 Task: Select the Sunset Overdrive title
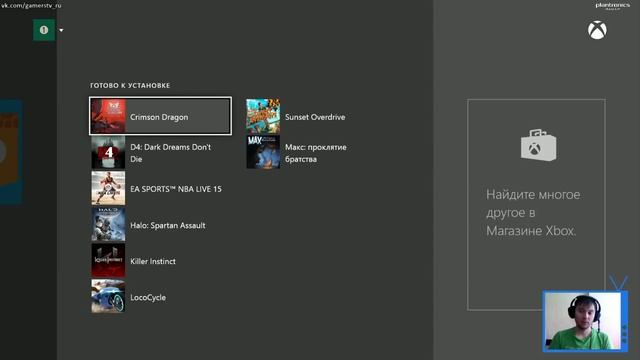click(x=315, y=117)
